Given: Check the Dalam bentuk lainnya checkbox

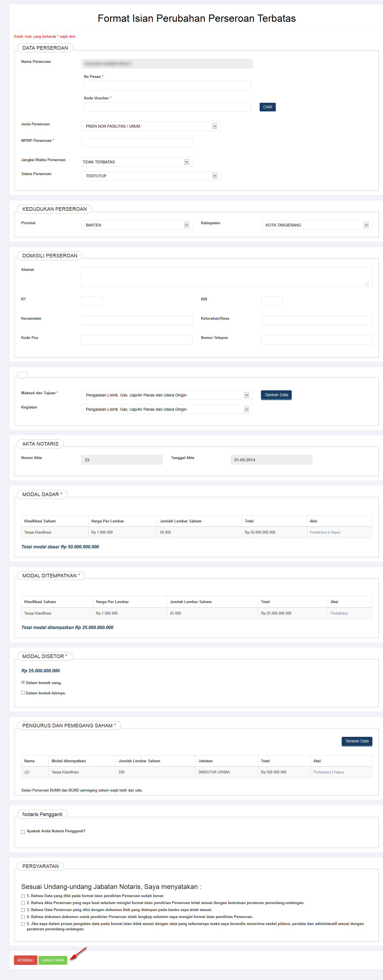Looking at the screenshot, I should [23, 693].
